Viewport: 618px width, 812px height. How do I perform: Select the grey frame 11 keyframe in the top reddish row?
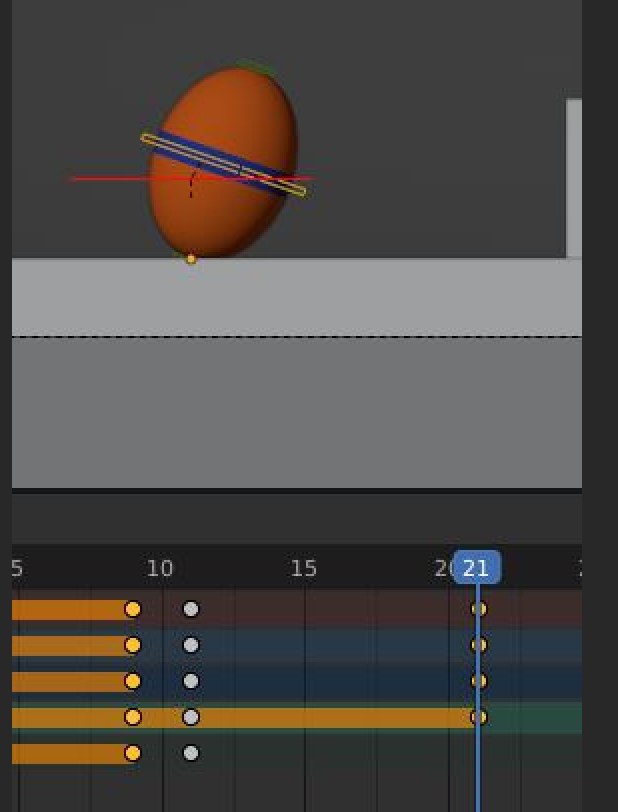191,609
